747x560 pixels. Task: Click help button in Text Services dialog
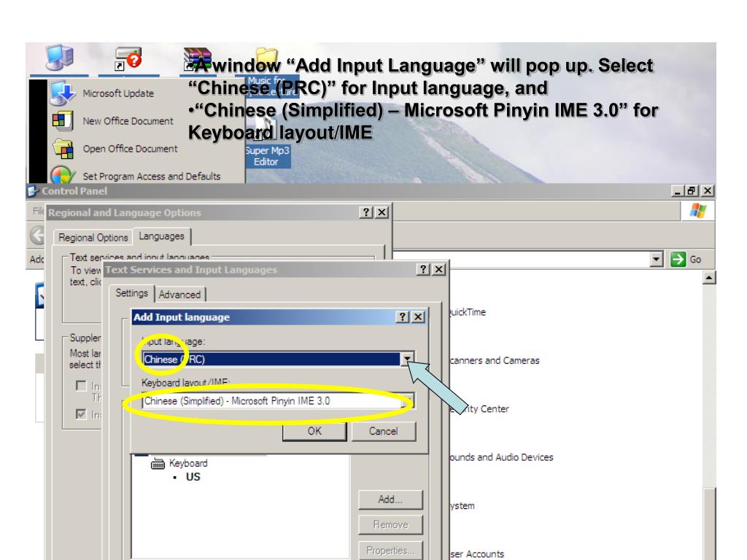point(423,270)
